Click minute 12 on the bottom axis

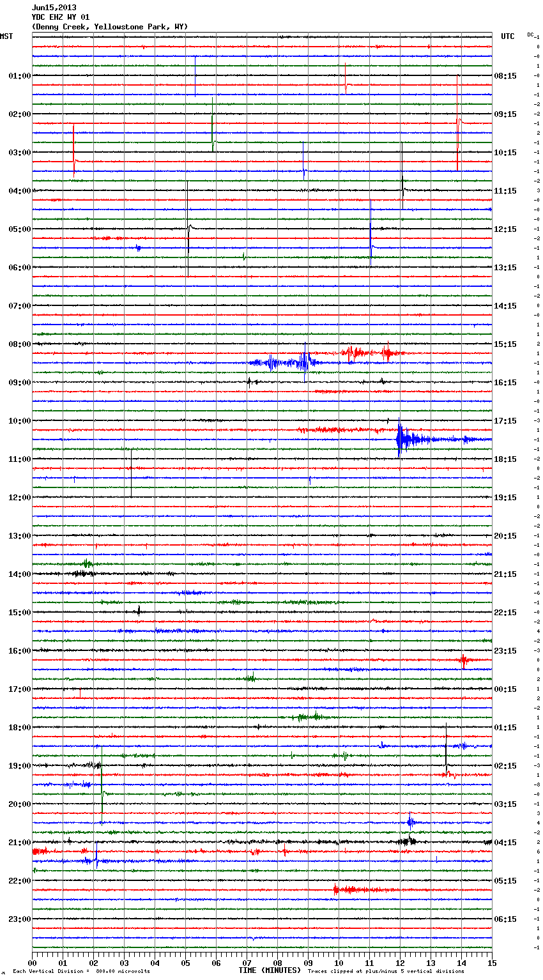(x=401, y=963)
